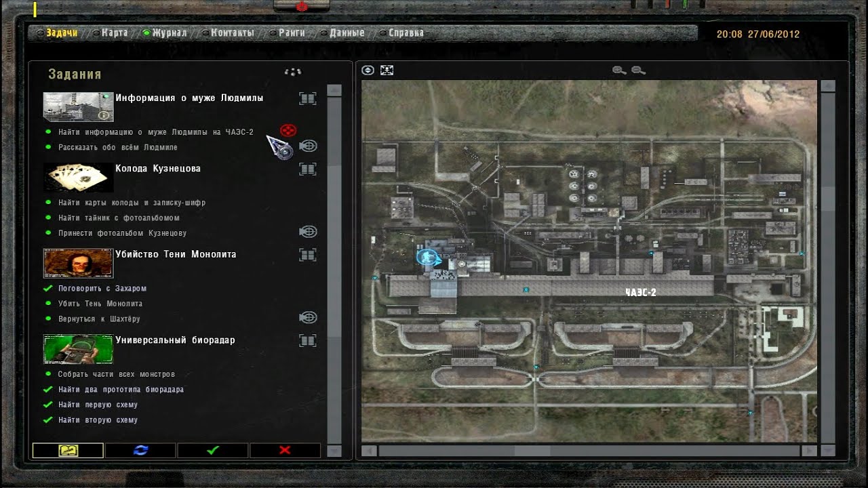Image resolution: width=868 pixels, height=488 pixels.
Task: Click subtask Найти тайник с фотоальбомом
Action: pyautogui.click(x=119, y=218)
